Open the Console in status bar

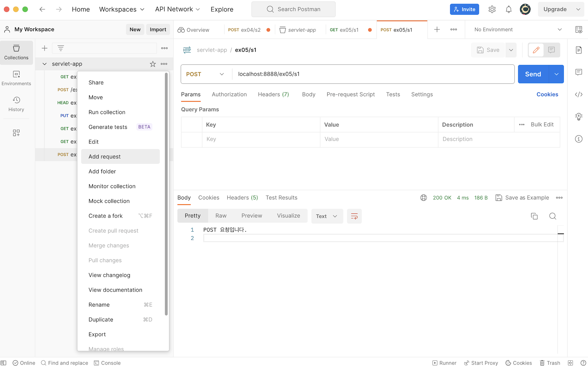click(x=107, y=363)
